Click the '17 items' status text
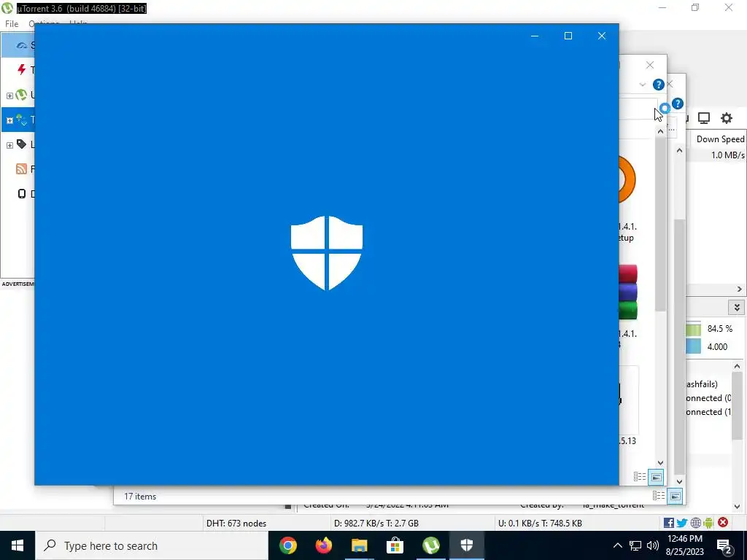747x560 pixels. tap(140, 496)
